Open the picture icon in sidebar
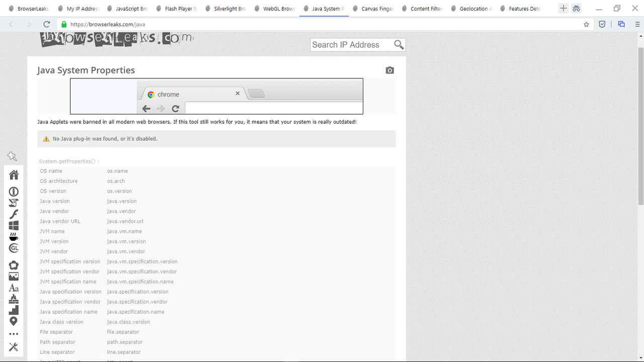Viewport: 644px width, 362px height. point(14,277)
